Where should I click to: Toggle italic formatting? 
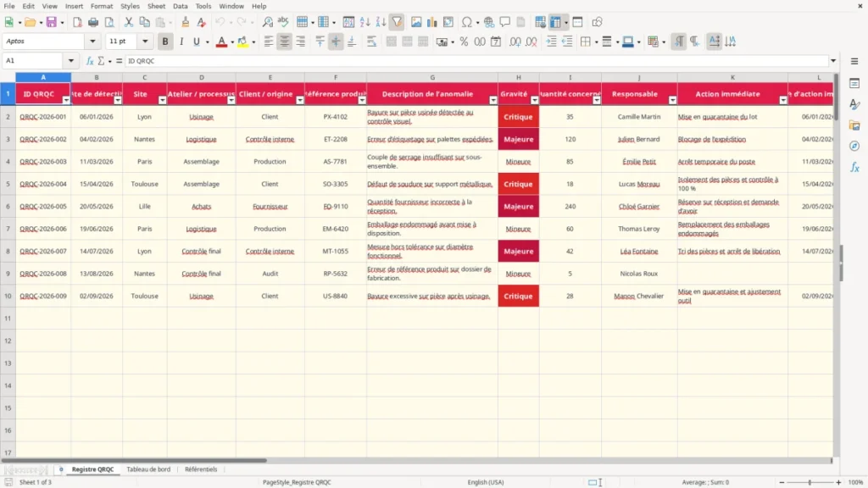pos(181,42)
